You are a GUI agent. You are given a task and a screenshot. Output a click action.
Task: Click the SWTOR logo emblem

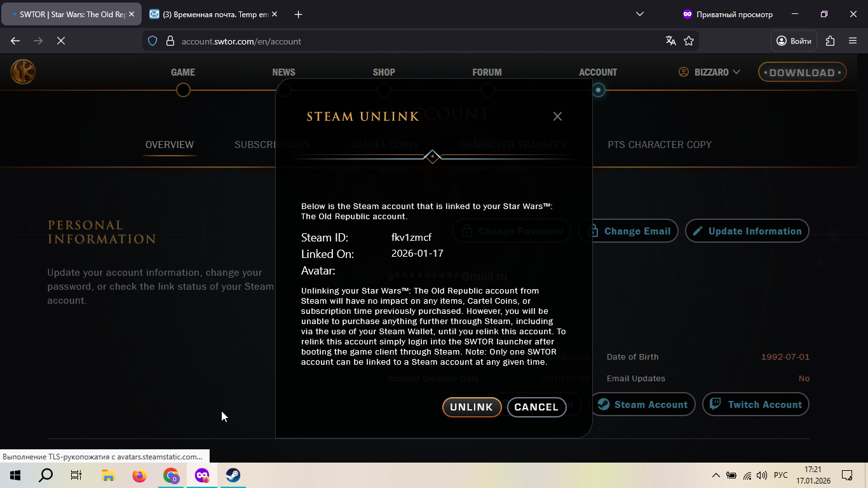click(23, 72)
